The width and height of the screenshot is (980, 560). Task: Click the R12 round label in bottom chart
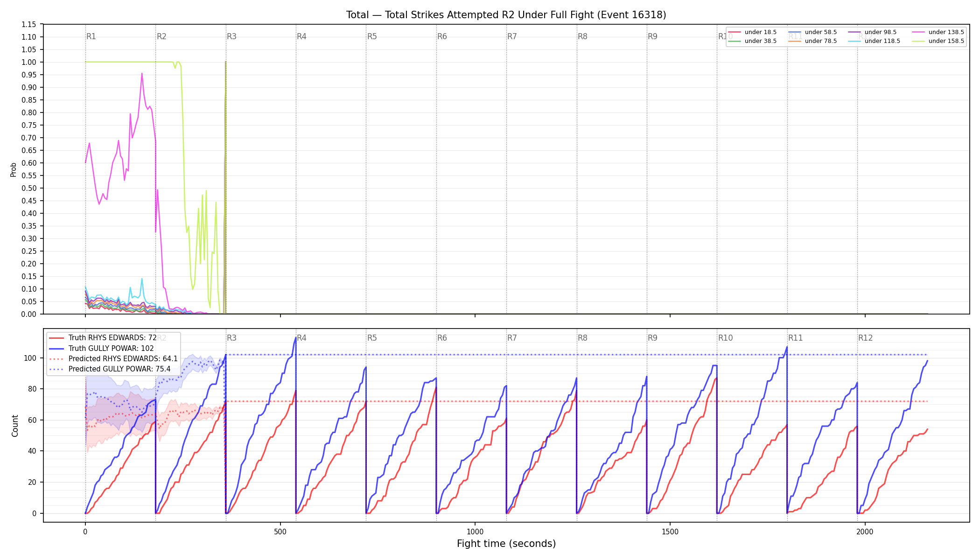pyautogui.click(x=865, y=338)
